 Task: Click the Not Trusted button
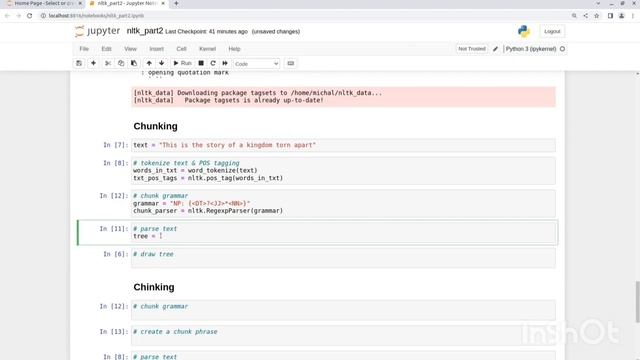tap(472, 49)
